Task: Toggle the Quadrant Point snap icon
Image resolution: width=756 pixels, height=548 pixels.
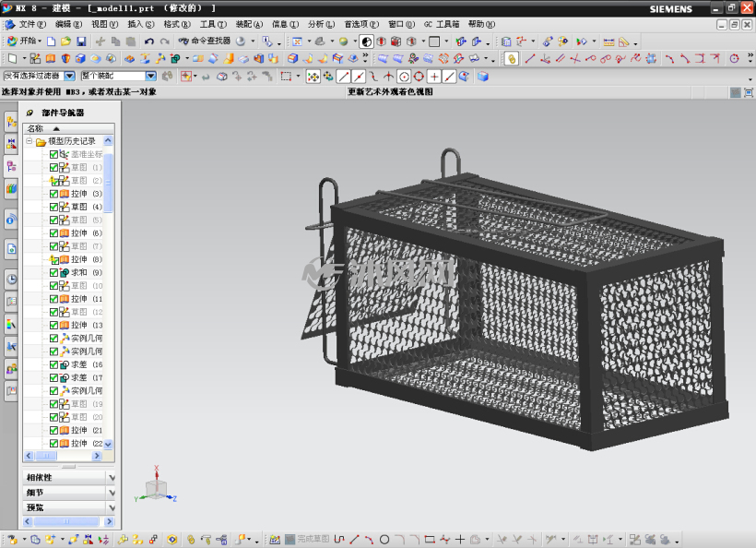Action: point(419,77)
